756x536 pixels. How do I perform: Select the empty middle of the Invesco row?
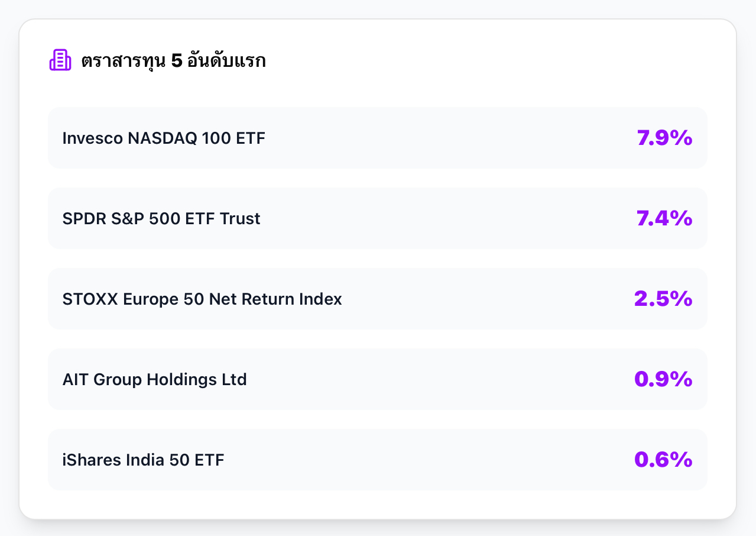tap(449, 138)
